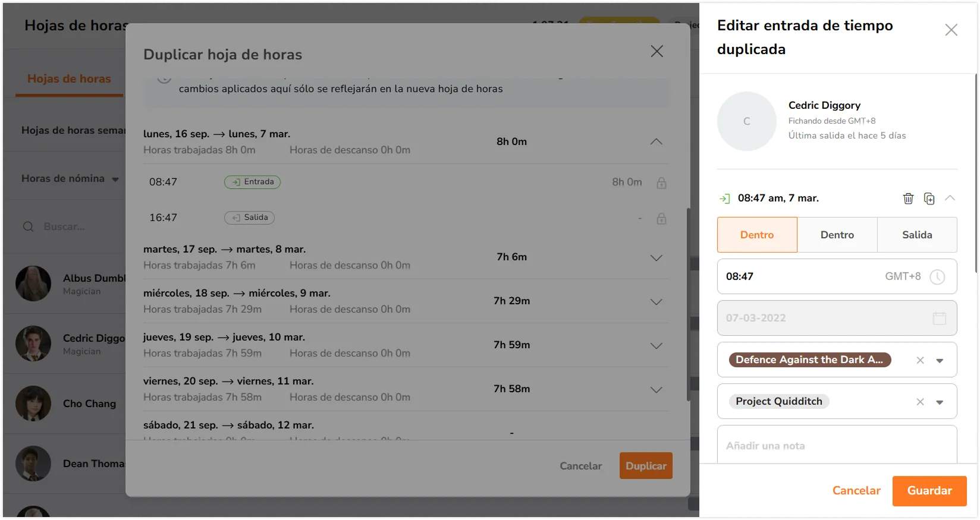This screenshot has width=980, height=520.
Task: Confirm with the Duplicar button
Action: pos(646,466)
